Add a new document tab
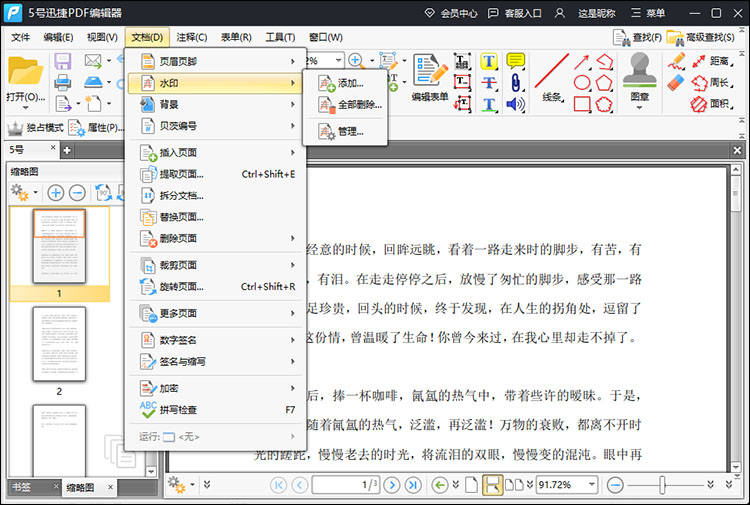This screenshot has width=750, height=505. pyautogui.click(x=67, y=151)
